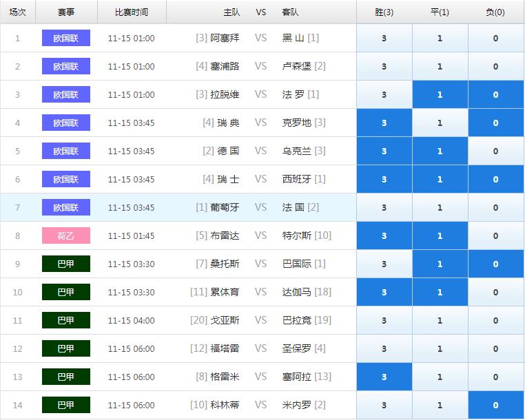Screen dimensions: 525x420
Task: Choose win (3) for match 3 拉脱维 vs 法罗
Action: (x=384, y=94)
